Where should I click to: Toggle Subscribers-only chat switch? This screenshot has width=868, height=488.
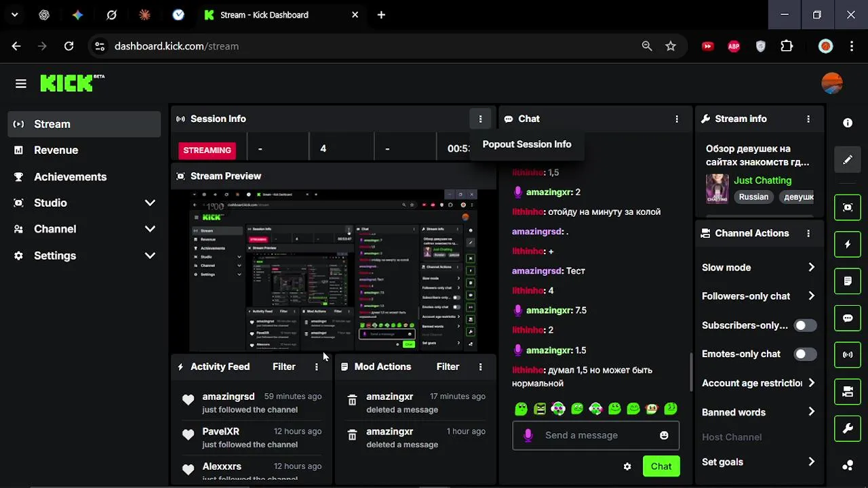tap(805, 325)
